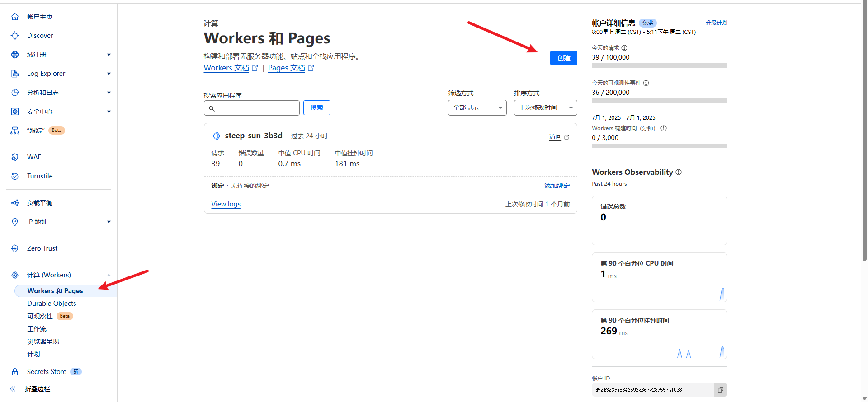The height and width of the screenshot is (402, 868).
Task: Collapse the 计算 (Workers) sidebar section
Action: pyautogui.click(x=108, y=275)
